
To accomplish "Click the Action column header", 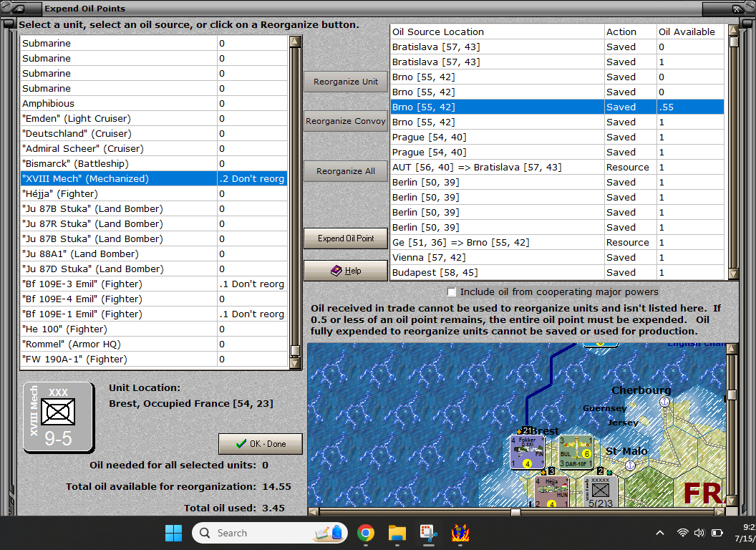I will 631,32.
